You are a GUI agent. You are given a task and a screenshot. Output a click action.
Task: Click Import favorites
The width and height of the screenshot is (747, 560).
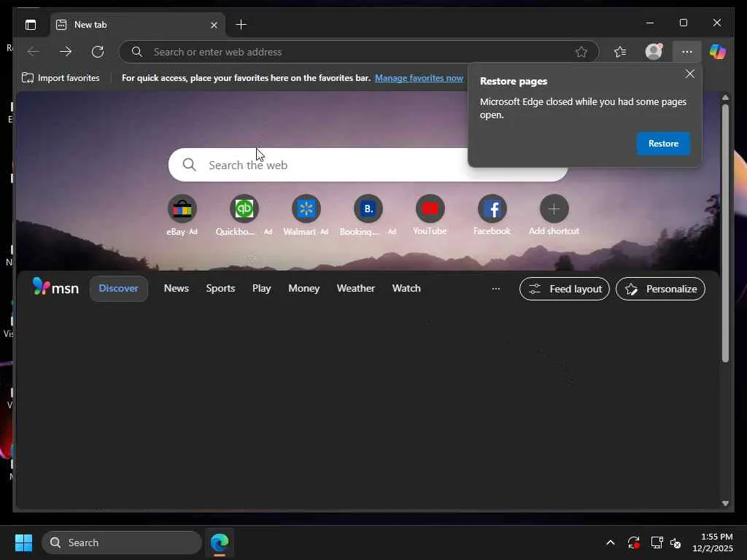click(61, 77)
